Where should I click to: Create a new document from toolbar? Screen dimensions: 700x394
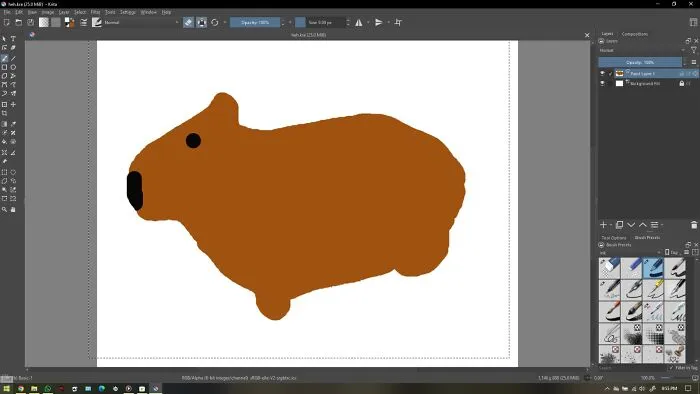(x=7, y=22)
